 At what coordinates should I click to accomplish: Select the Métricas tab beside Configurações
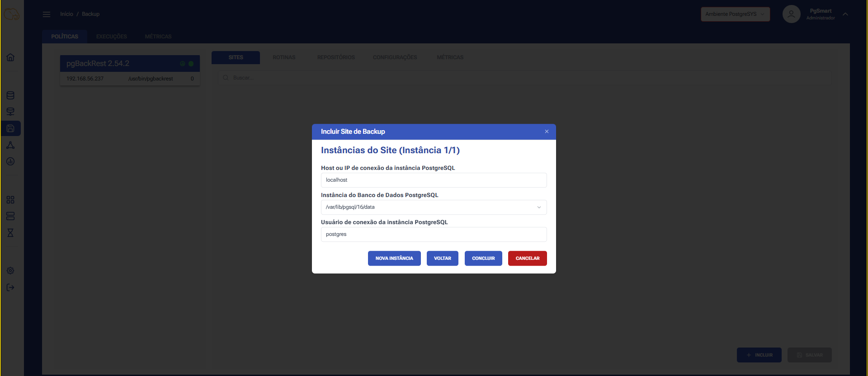click(x=450, y=57)
